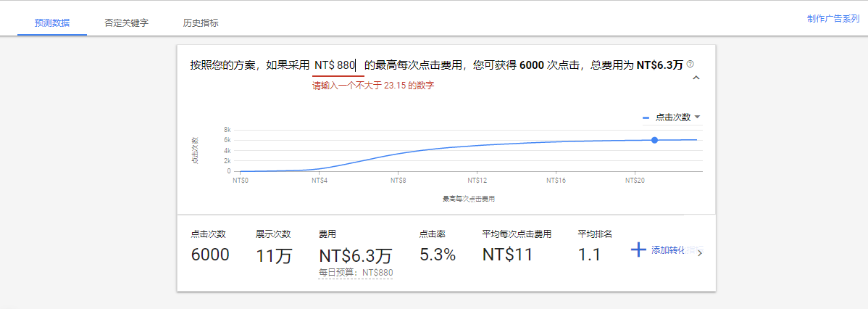Click the 8k y-axis label
The width and height of the screenshot is (868, 309).
click(227, 130)
